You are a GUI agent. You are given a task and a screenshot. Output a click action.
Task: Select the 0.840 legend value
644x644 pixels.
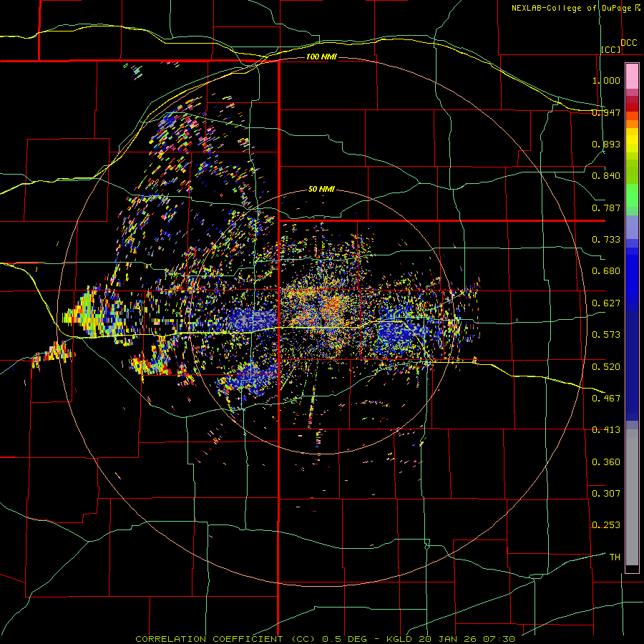[606, 176]
